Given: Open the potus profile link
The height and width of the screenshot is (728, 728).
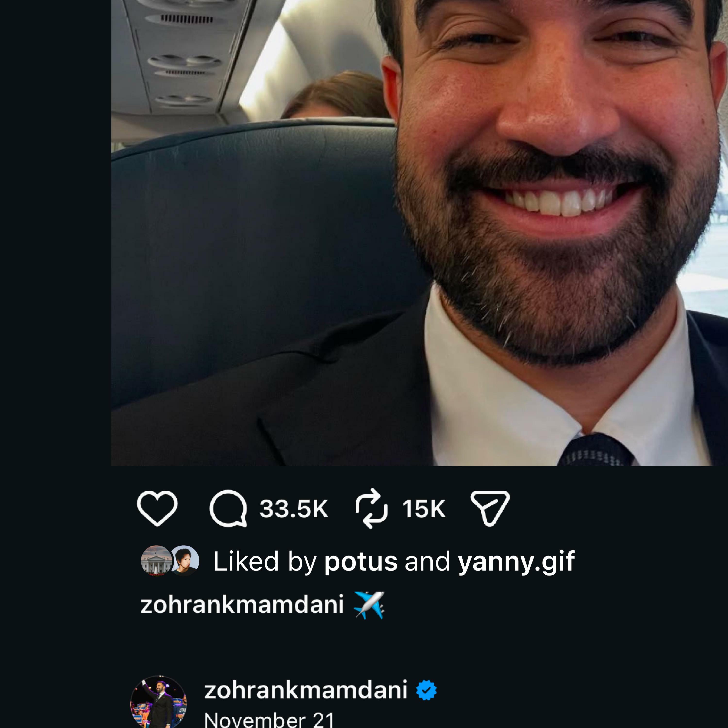Looking at the screenshot, I should [x=361, y=562].
